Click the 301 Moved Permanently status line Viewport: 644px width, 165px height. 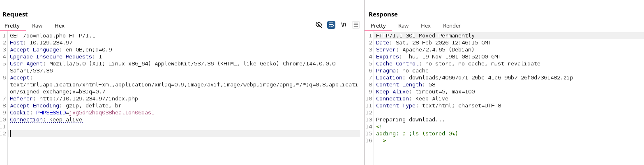click(425, 36)
